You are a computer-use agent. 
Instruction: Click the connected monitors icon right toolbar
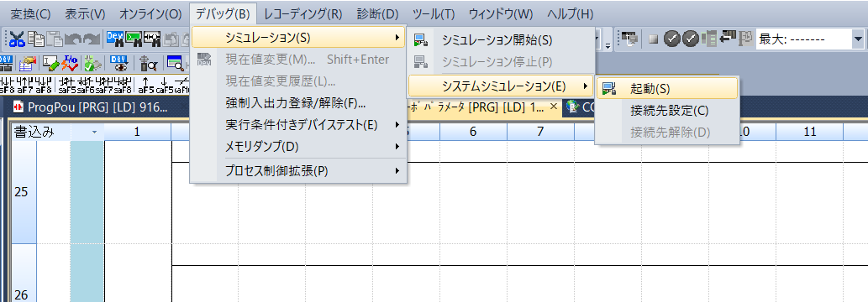[629, 39]
